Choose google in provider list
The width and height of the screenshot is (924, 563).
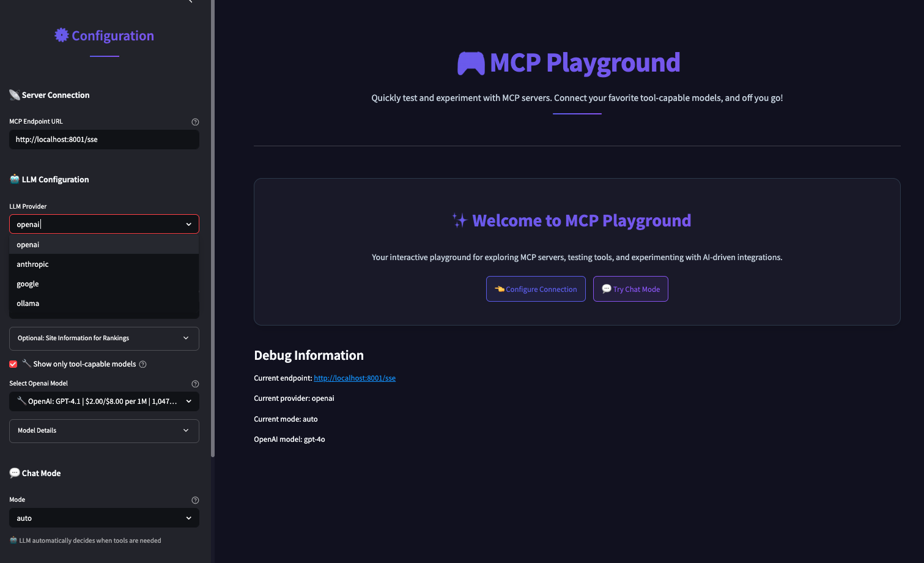pos(104,283)
